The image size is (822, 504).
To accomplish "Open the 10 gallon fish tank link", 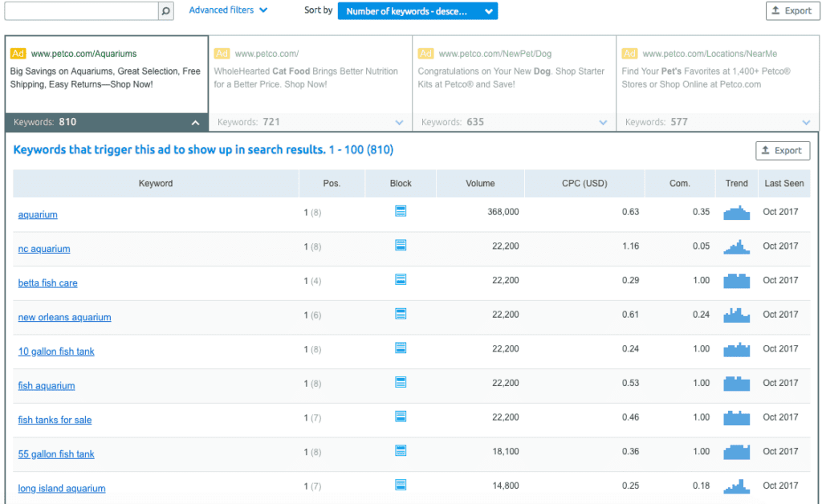I will tap(56, 352).
